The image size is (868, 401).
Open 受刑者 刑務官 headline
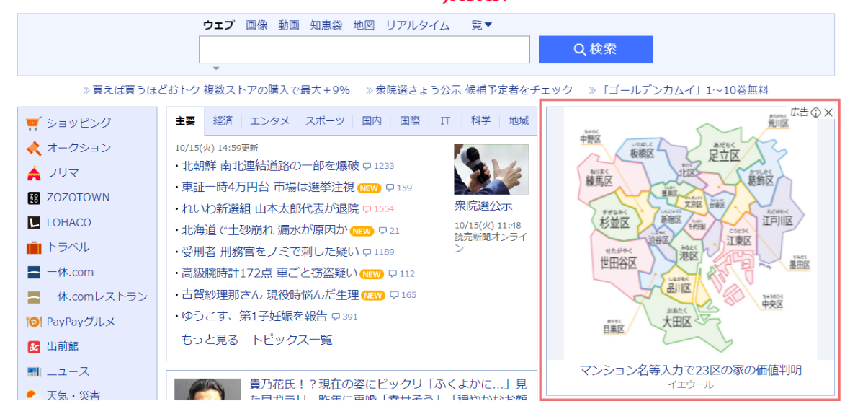tap(270, 252)
